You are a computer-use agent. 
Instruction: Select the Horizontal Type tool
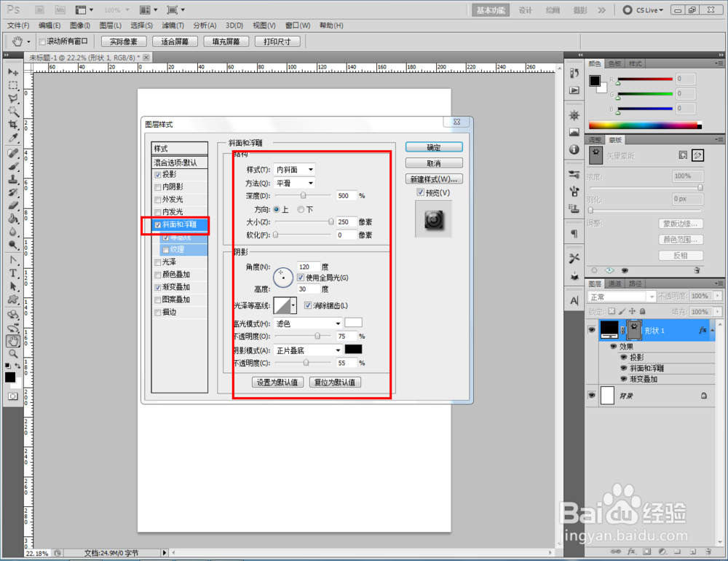13,273
